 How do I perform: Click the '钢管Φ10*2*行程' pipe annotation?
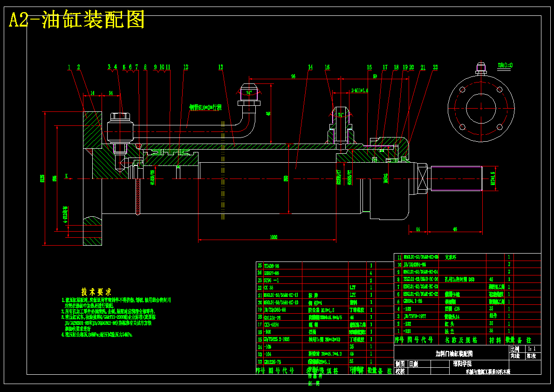tap(205, 108)
